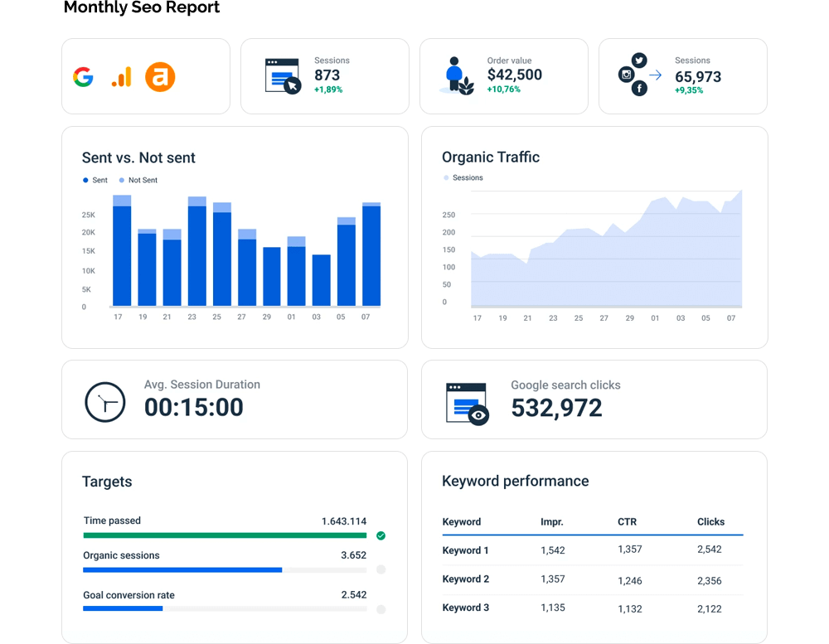The image size is (829, 644).
Task: Click the 3.652 Organic sessions value
Action: (x=354, y=555)
